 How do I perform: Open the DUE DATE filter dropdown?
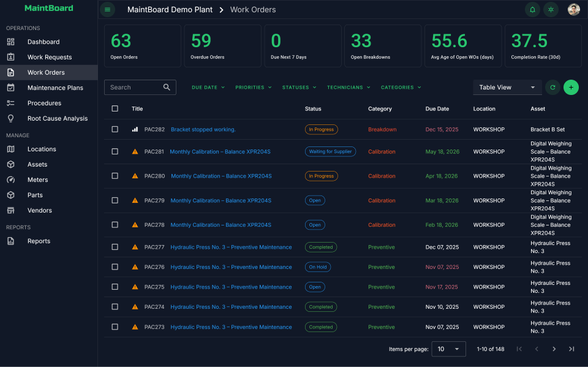pos(208,87)
